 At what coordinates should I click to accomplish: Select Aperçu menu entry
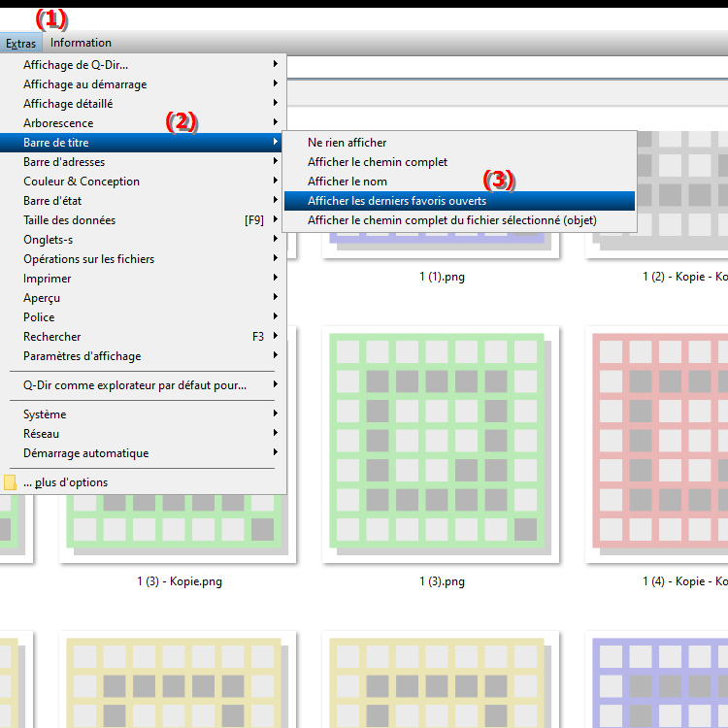point(143,298)
